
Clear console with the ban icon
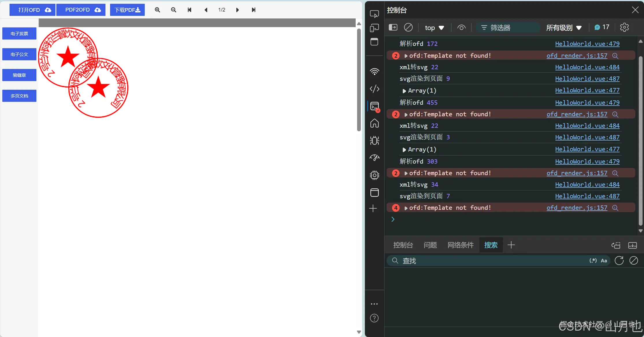pos(408,27)
